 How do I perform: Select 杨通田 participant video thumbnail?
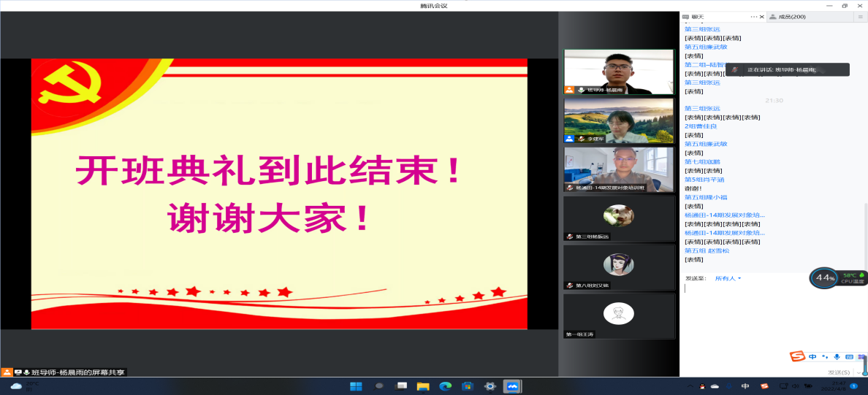[x=619, y=169]
